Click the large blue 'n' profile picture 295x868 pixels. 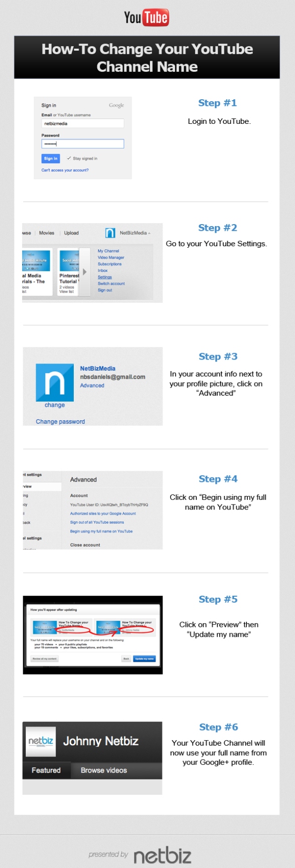(55, 383)
